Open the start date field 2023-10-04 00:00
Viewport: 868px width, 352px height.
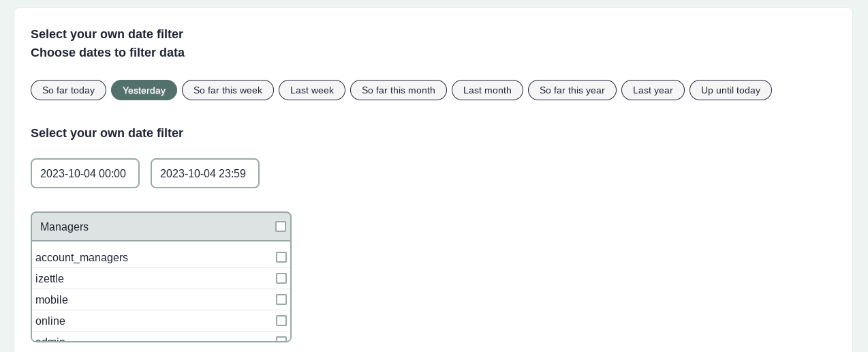pos(85,173)
